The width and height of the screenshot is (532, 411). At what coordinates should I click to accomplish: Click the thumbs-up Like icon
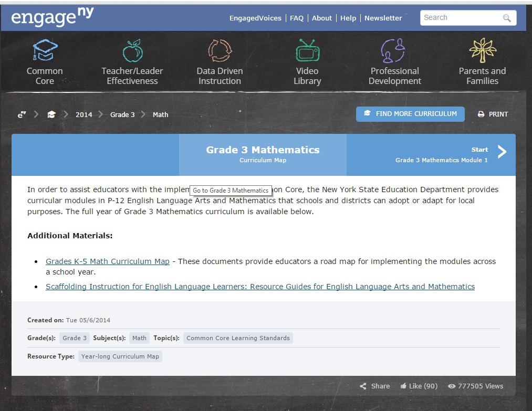click(x=403, y=386)
